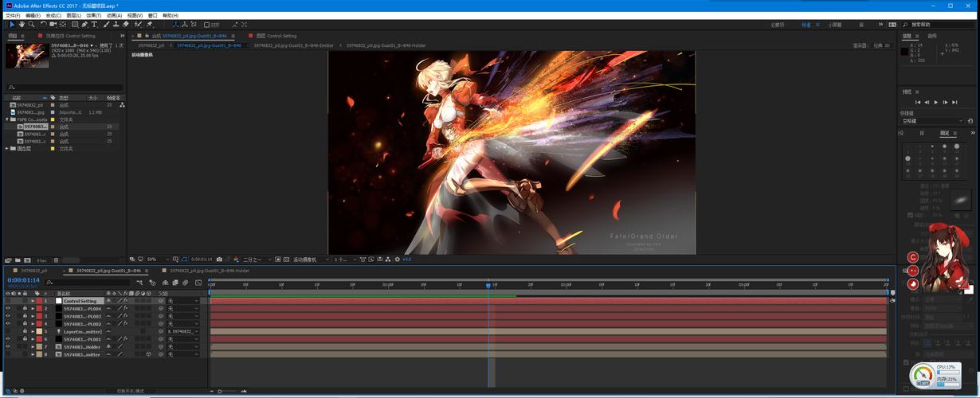980x398 pixels.
Task: Click the local axis mode icon
Action: tap(176, 25)
